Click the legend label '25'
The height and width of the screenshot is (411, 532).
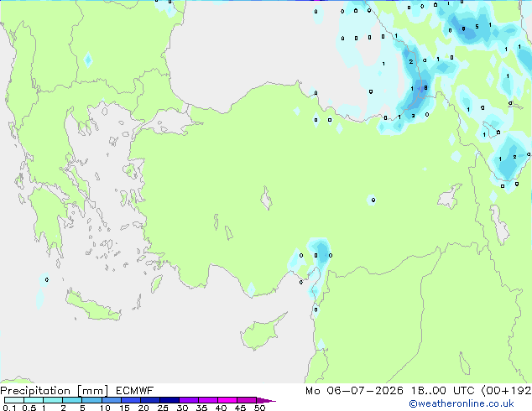[x=163, y=408]
